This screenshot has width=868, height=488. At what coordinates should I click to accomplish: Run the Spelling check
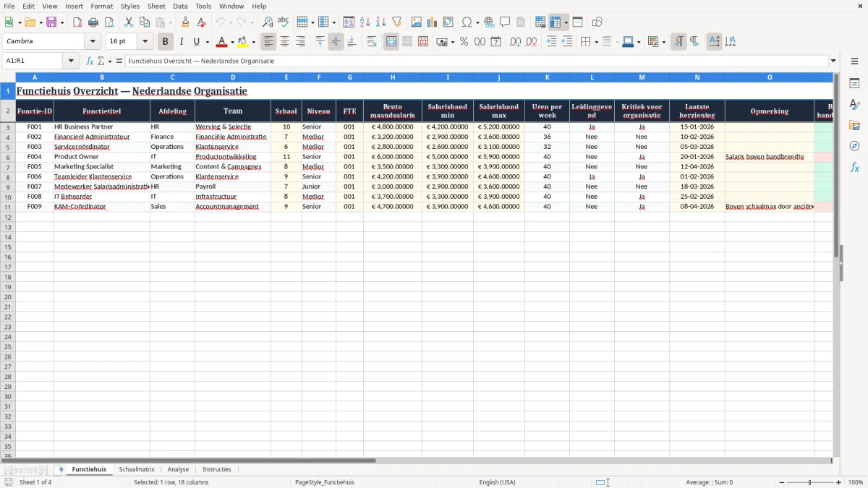[x=284, y=22]
